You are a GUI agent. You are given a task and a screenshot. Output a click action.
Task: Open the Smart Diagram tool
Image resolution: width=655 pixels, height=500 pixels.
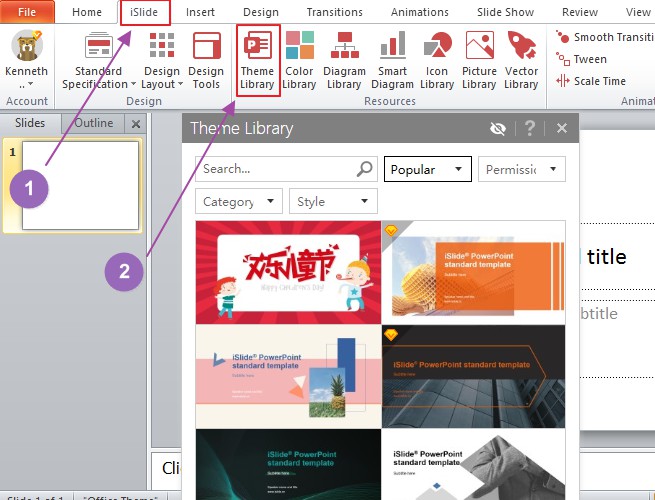392,60
